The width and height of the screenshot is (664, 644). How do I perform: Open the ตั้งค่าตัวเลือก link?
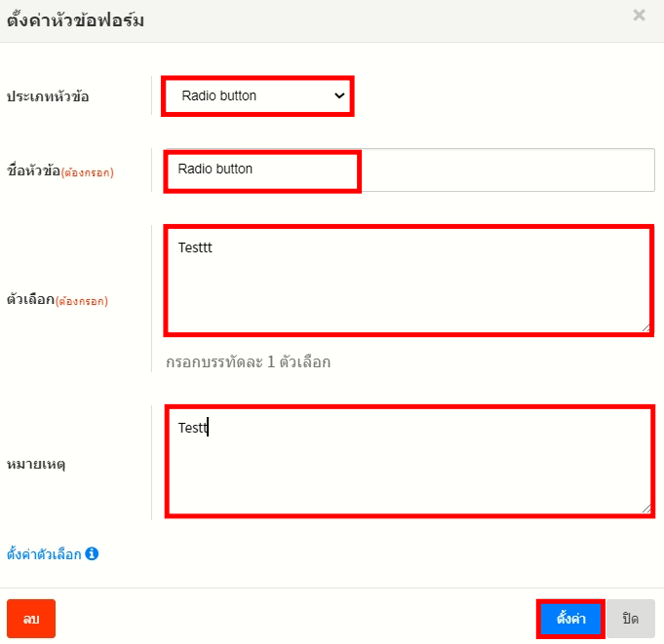(44, 554)
